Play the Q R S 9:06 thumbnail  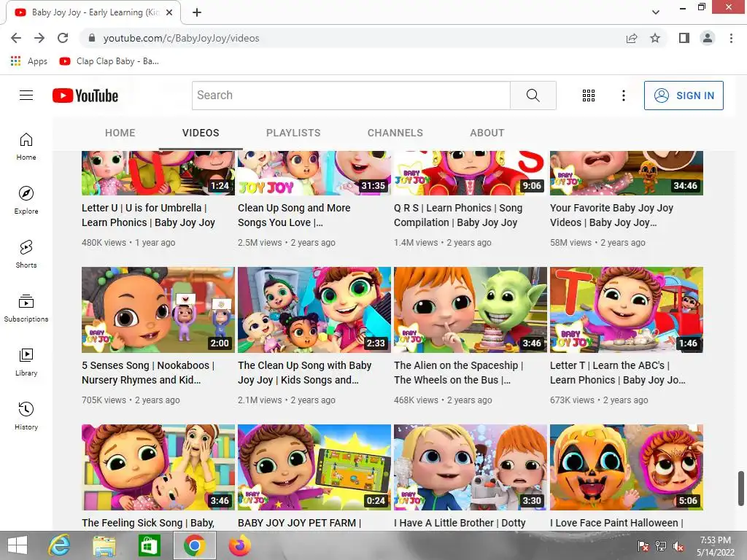[471, 174]
